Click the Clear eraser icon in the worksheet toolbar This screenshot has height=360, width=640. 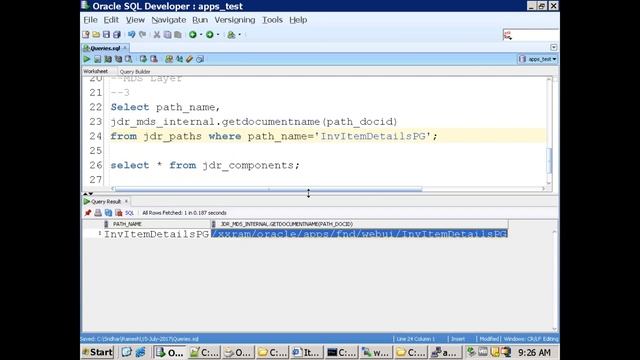(189, 59)
